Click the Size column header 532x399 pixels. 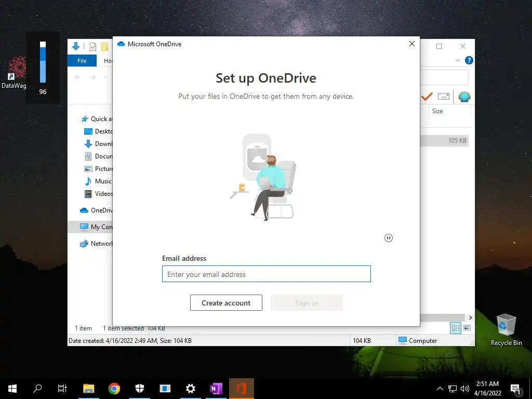point(437,111)
